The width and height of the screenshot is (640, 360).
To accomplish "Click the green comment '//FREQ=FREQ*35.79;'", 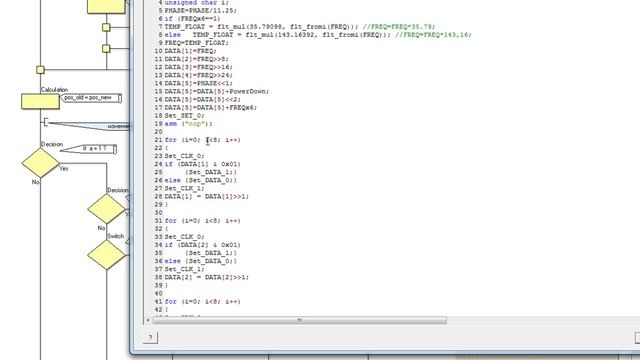I will (x=399, y=27).
